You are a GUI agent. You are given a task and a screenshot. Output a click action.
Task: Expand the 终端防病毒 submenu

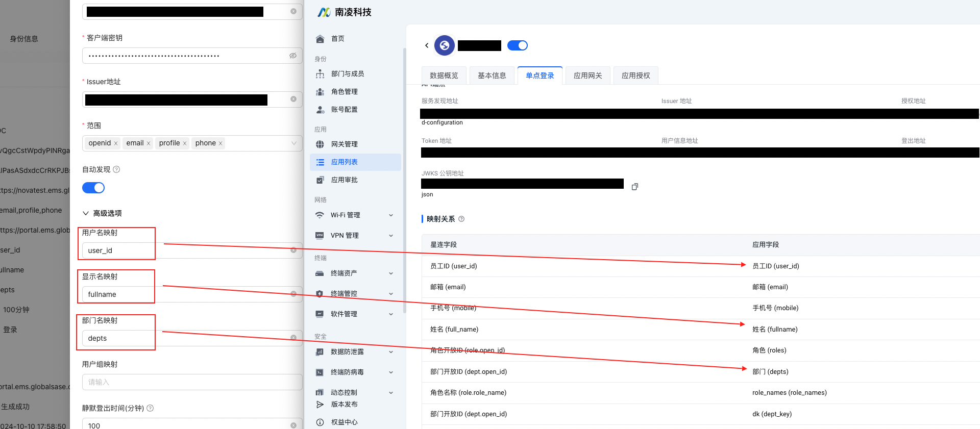coord(391,372)
